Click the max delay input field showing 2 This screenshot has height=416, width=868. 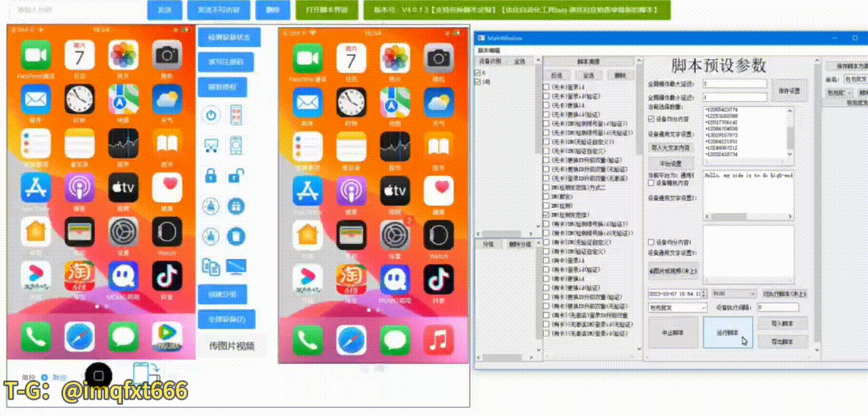point(735,83)
